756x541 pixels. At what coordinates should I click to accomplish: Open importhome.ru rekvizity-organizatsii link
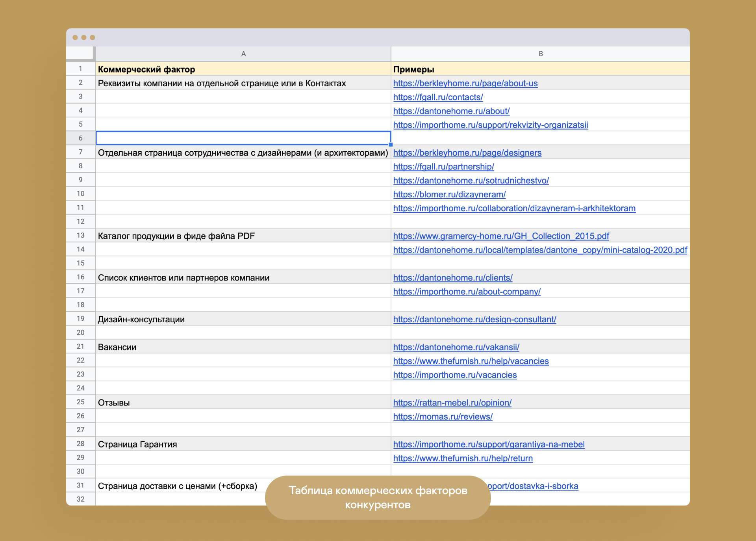tap(491, 125)
